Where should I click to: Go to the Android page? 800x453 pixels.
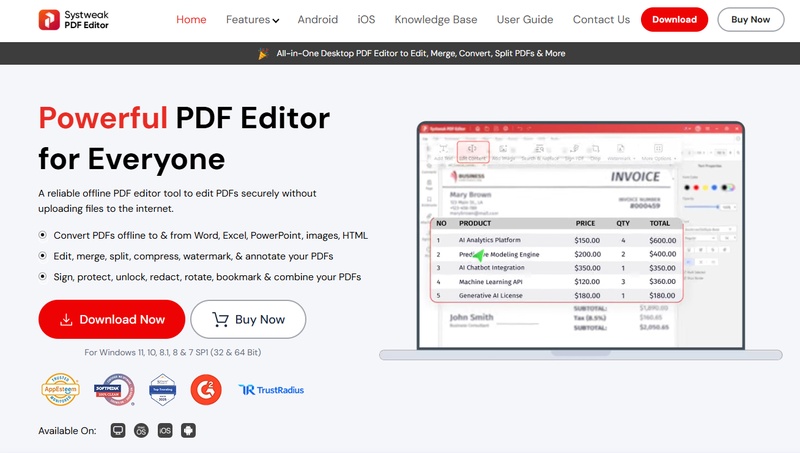point(318,19)
